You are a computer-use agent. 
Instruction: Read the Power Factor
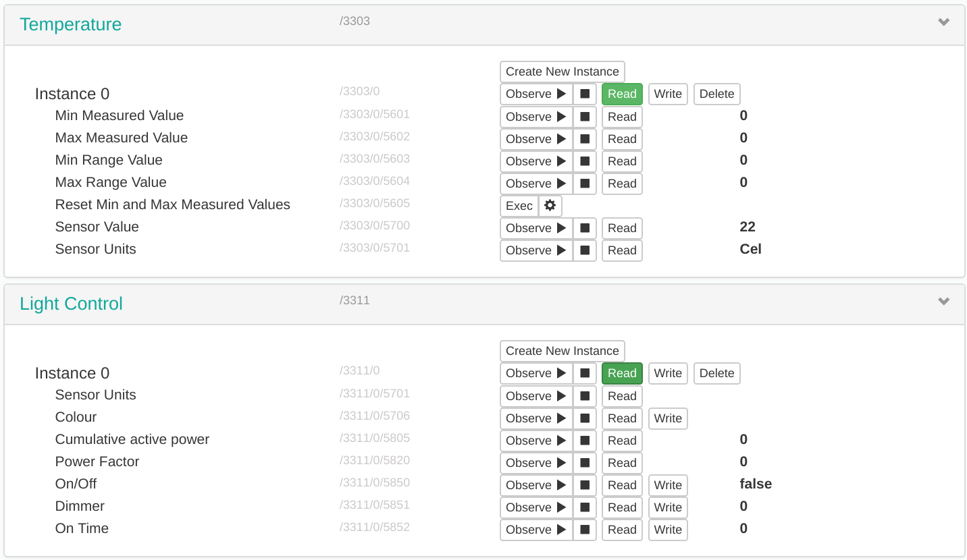point(622,463)
